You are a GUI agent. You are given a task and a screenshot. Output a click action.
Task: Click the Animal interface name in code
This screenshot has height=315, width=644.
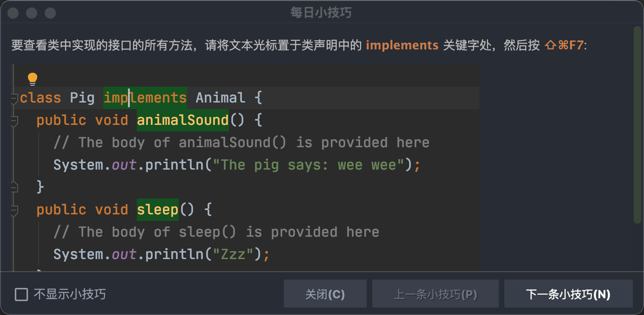[220, 98]
